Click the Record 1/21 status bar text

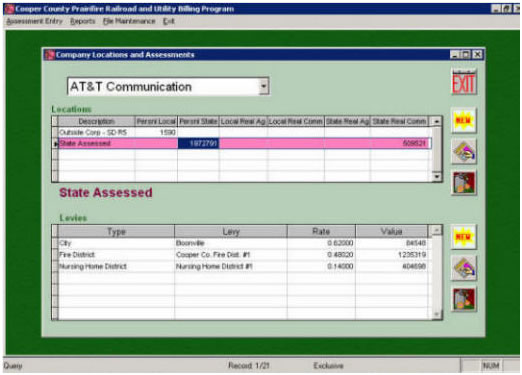click(249, 366)
